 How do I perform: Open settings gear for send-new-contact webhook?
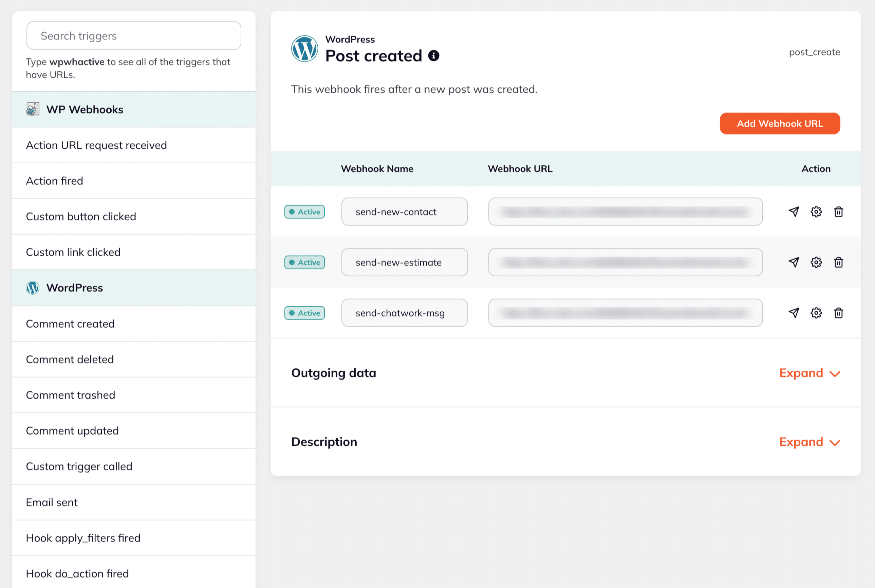click(x=816, y=212)
